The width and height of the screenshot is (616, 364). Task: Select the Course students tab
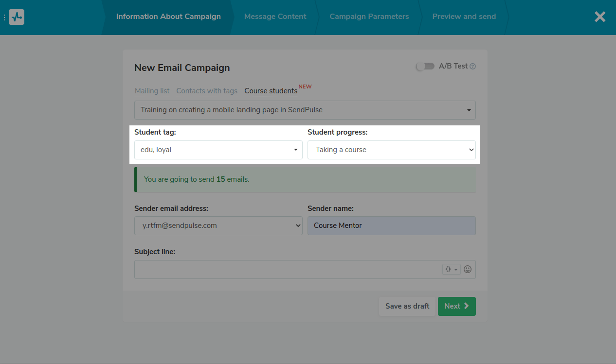[271, 91]
